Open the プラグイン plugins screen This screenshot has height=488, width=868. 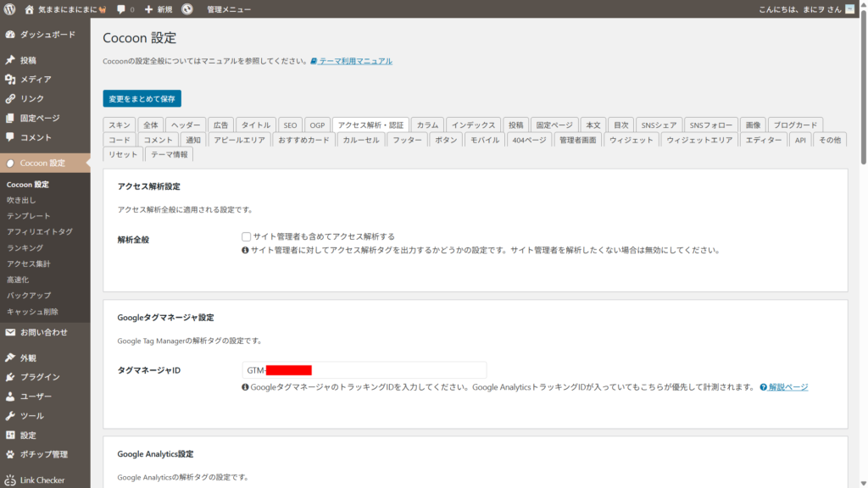click(x=41, y=376)
